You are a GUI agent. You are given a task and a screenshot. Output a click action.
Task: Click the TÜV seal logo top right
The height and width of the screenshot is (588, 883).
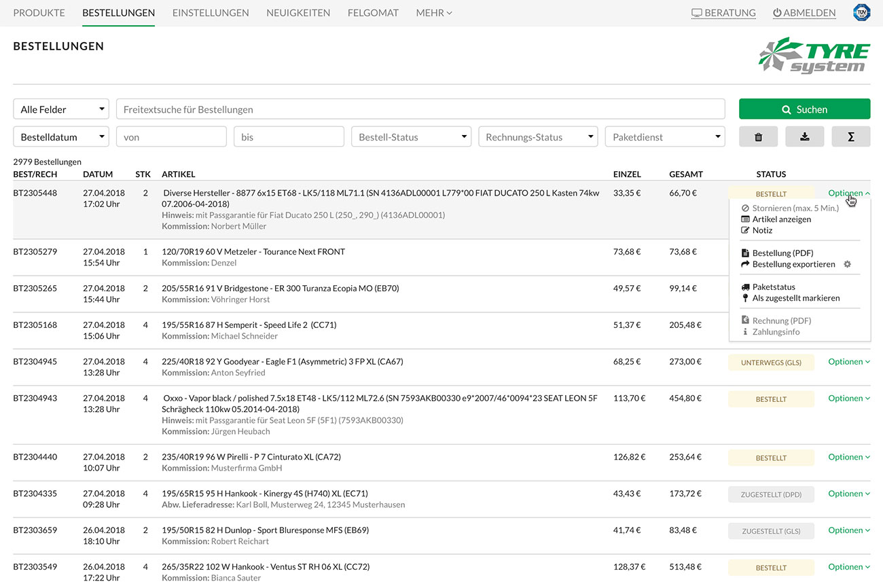862,12
